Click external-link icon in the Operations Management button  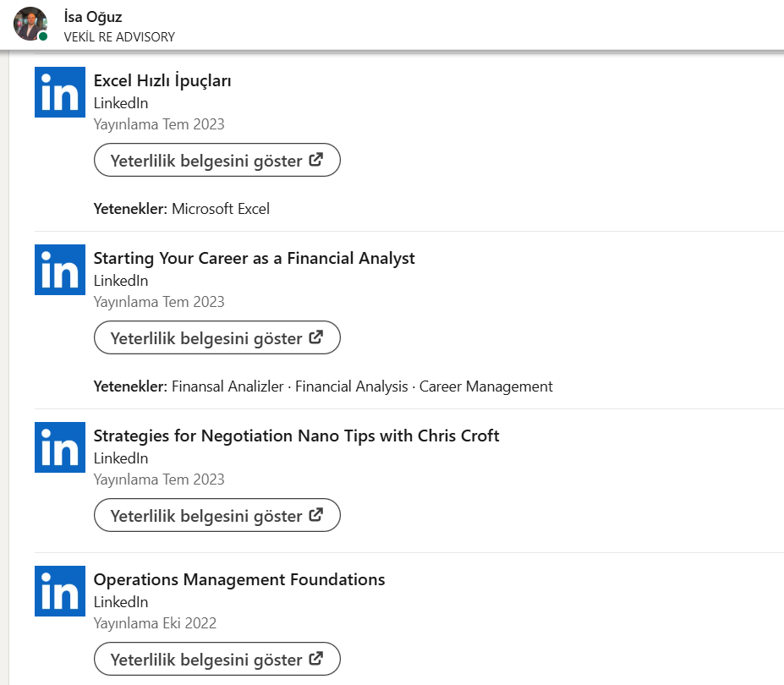click(x=316, y=659)
